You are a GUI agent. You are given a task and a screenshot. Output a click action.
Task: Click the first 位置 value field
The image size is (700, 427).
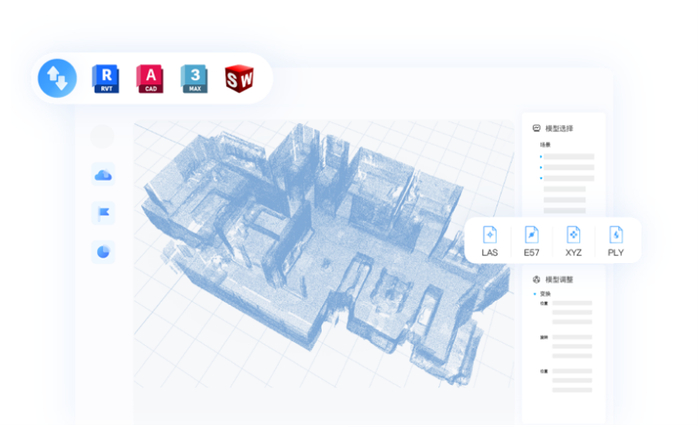coord(572,303)
